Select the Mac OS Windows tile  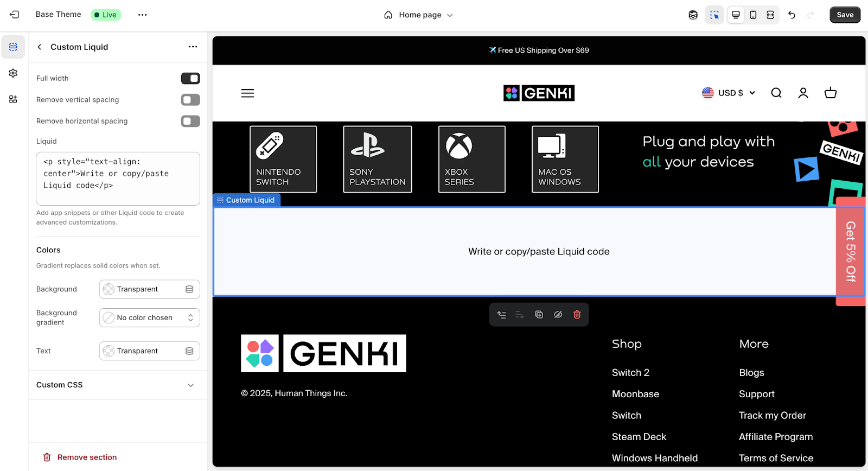(x=565, y=159)
